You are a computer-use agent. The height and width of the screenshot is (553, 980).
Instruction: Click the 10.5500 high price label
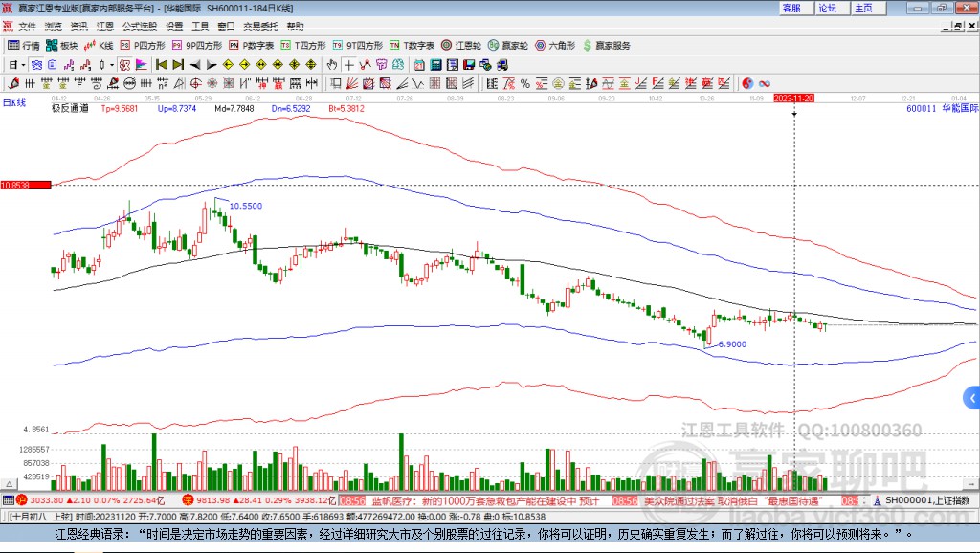pyautogui.click(x=246, y=206)
